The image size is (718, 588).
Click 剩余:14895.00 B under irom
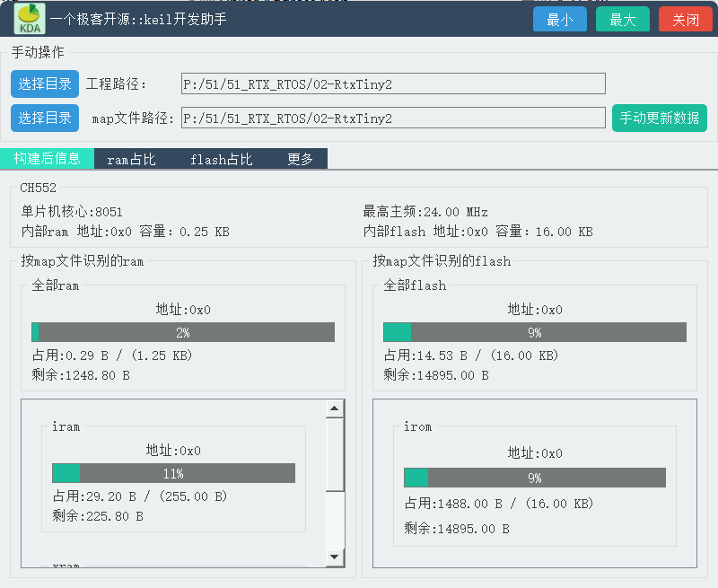(x=457, y=529)
